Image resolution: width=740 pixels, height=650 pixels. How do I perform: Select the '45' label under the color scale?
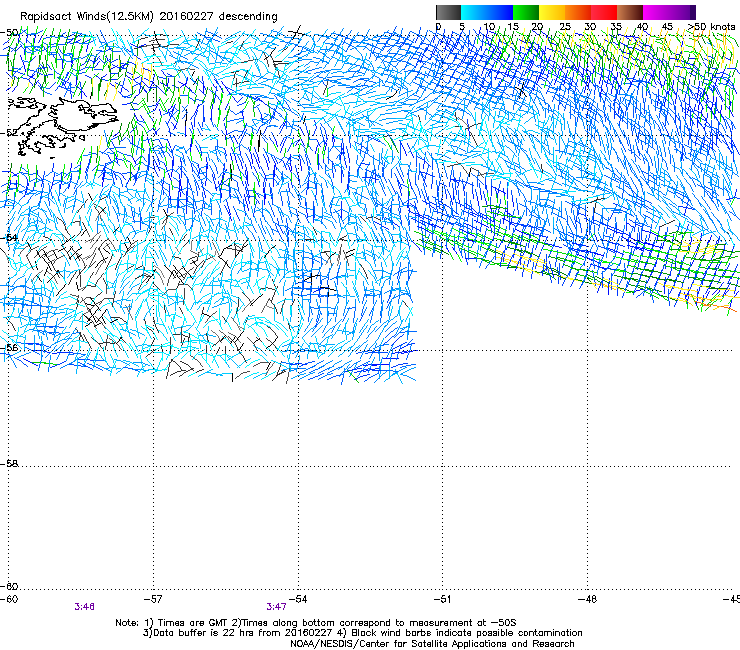pos(667,27)
